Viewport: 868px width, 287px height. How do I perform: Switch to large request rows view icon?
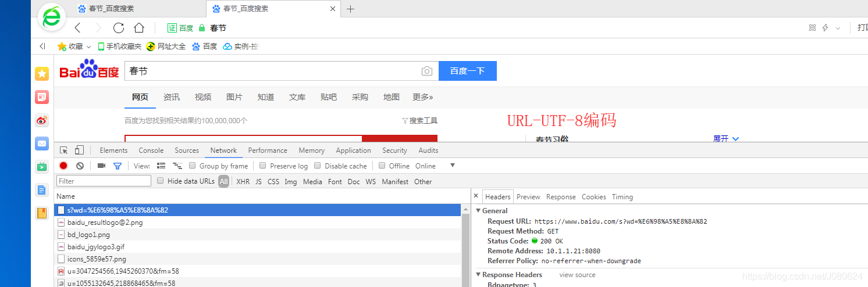point(161,166)
